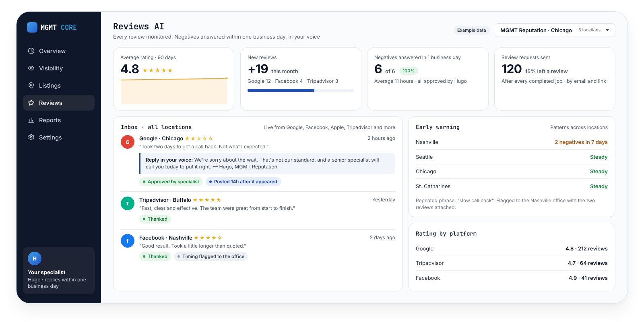
Task: Click the Timing flagged to the office tag
Action: [x=211, y=256]
